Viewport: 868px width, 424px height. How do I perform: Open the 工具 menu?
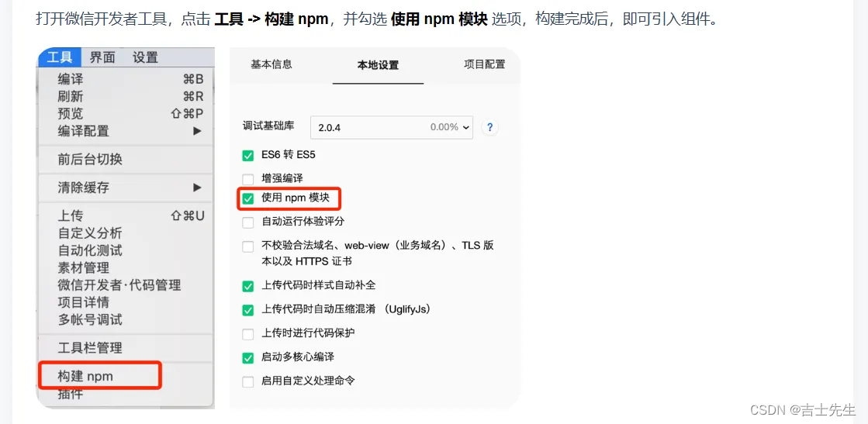(60, 57)
